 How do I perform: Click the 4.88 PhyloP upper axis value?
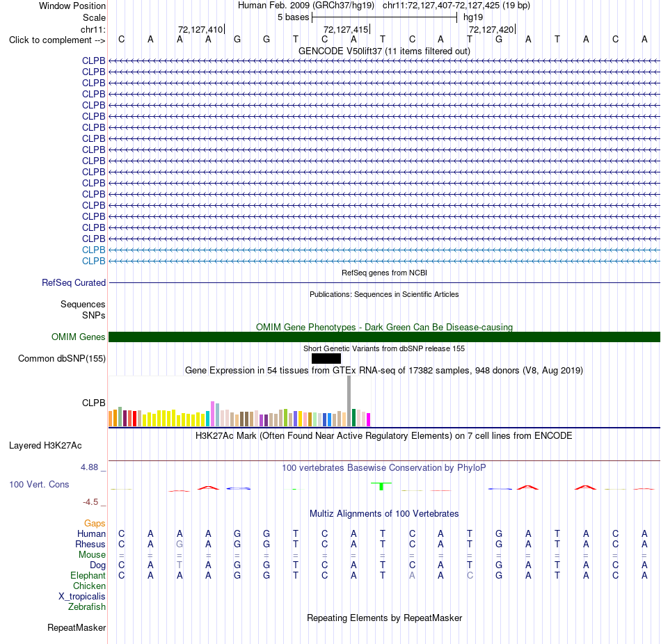89,467
